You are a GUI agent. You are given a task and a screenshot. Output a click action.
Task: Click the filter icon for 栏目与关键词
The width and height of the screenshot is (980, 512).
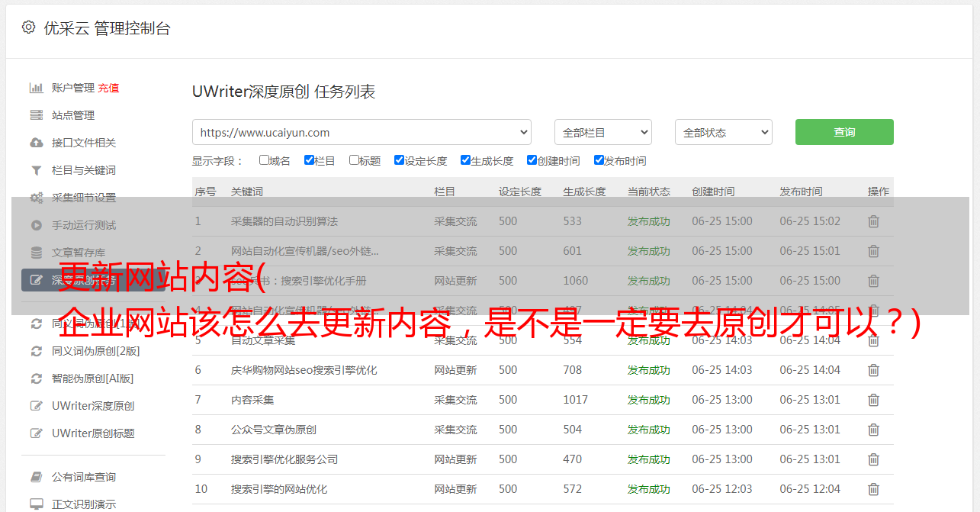click(36, 170)
